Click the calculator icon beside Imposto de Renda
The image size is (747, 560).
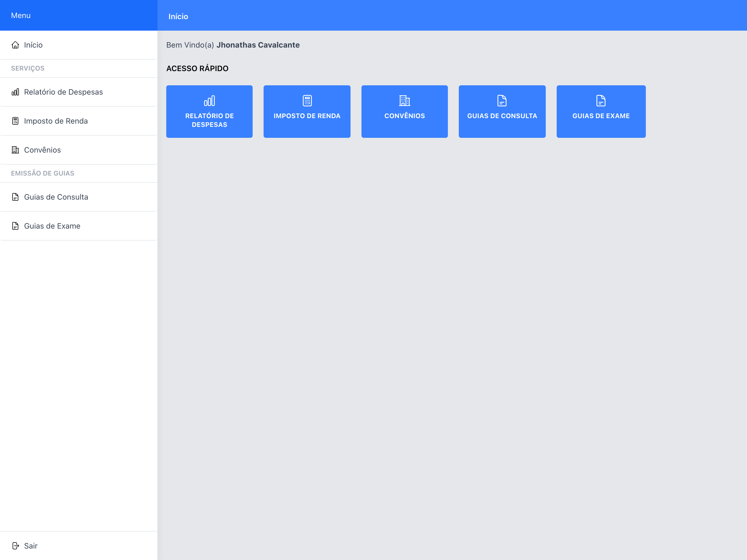[x=15, y=121]
